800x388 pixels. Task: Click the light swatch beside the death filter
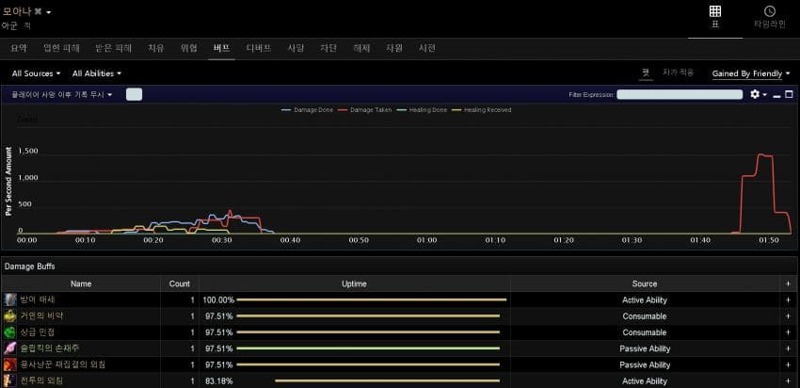click(x=134, y=94)
